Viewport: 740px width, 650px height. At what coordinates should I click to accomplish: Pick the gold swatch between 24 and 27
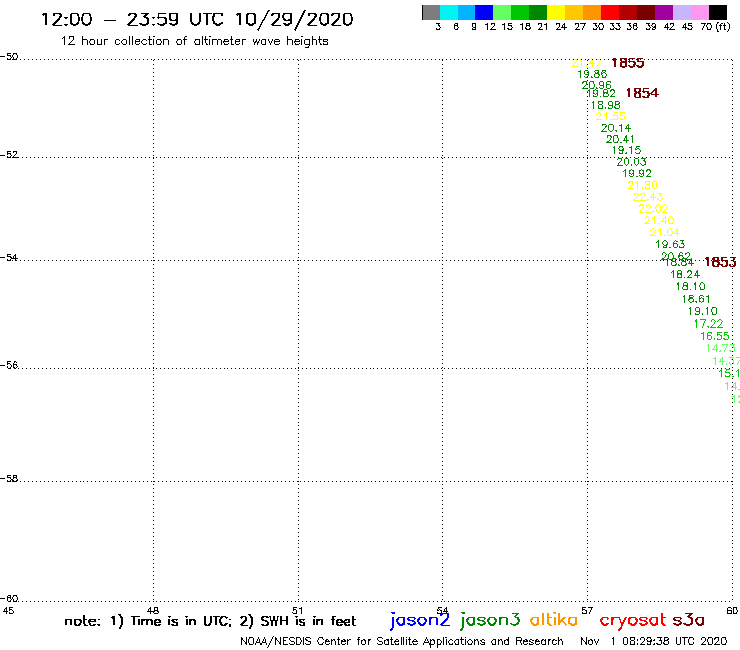click(574, 12)
